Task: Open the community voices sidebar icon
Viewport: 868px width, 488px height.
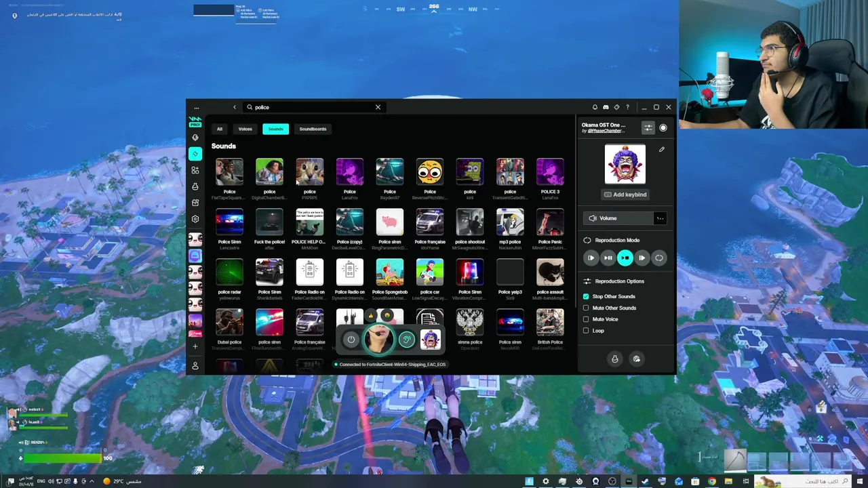Action: click(195, 170)
